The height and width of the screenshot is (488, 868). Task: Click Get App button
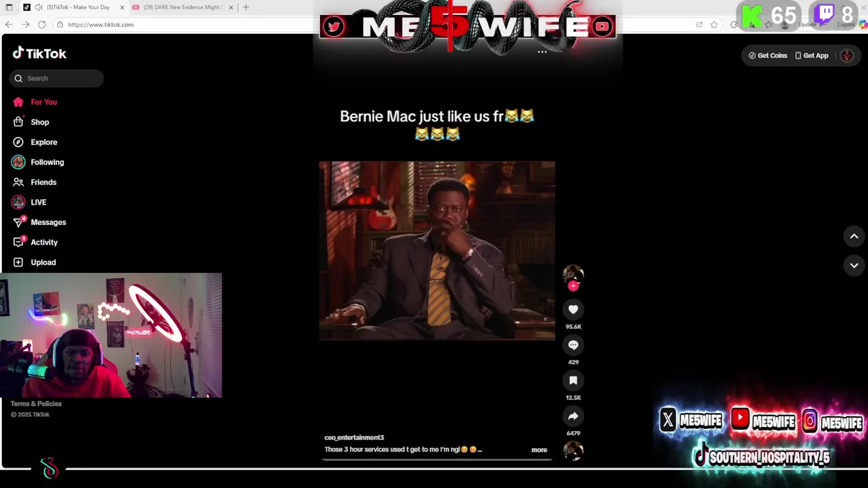tap(812, 56)
